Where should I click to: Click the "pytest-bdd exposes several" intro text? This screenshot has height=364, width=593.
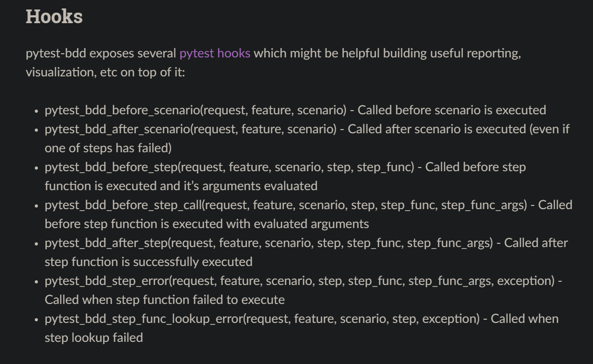click(101, 53)
